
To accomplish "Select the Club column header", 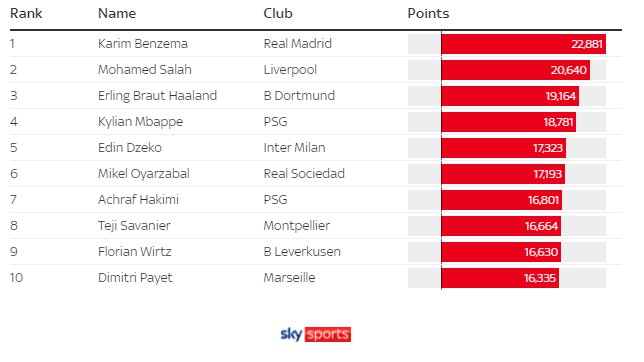I will 278,13.
